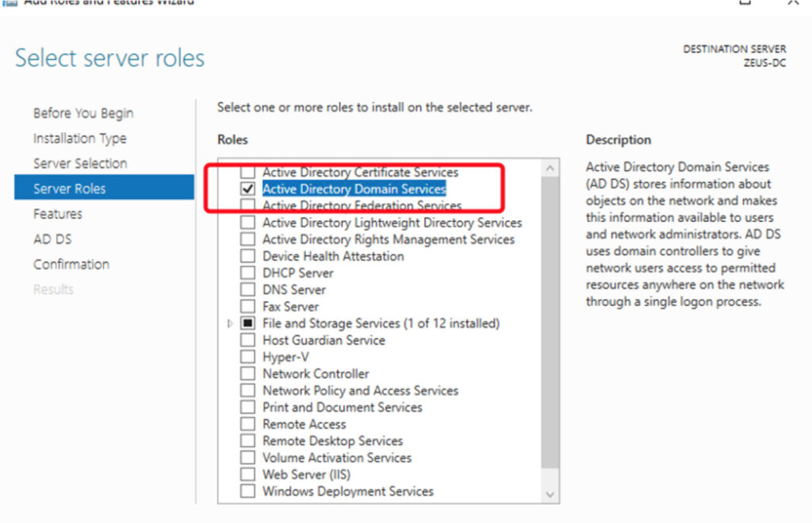This screenshot has width=812, height=523.
Task: Select Network Policy and Access Services label
Action: pos(360,391)
